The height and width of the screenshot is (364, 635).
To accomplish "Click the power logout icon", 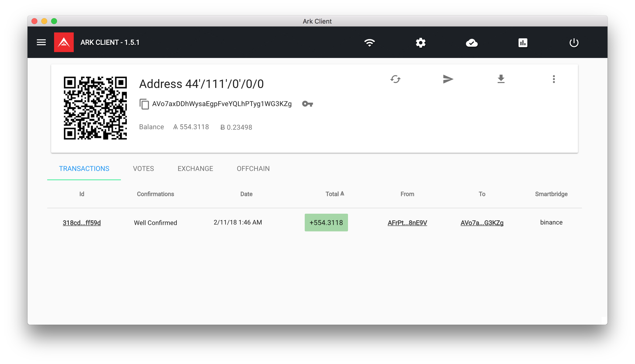I will tap(574, 43).
